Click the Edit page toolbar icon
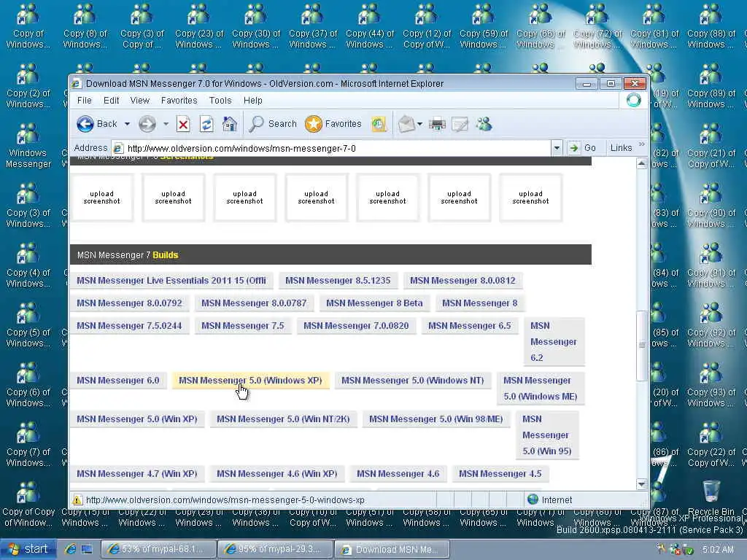The image size is (747, 560). (460, 125)
